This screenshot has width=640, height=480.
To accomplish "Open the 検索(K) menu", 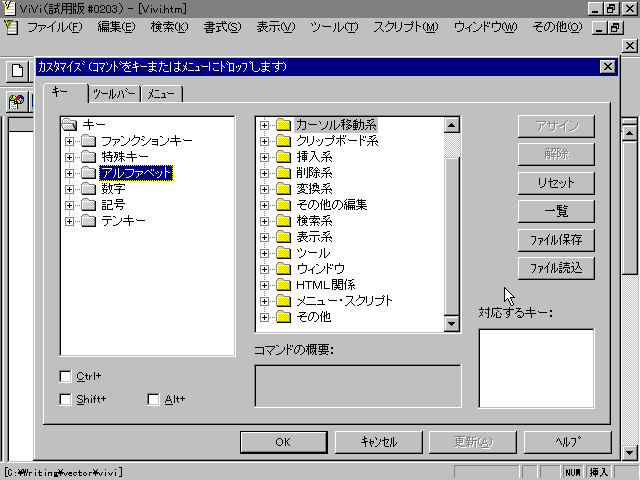I will coord(169,27).
